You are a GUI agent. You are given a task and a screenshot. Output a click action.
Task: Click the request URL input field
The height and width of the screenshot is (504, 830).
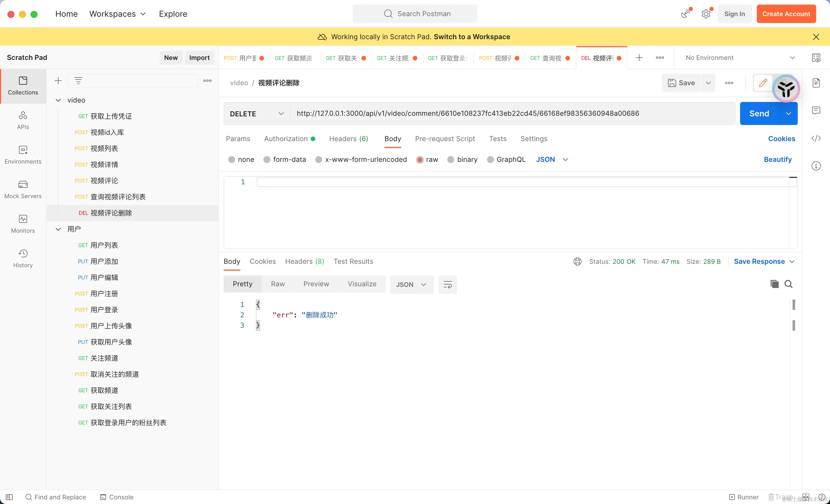(512, 113)
